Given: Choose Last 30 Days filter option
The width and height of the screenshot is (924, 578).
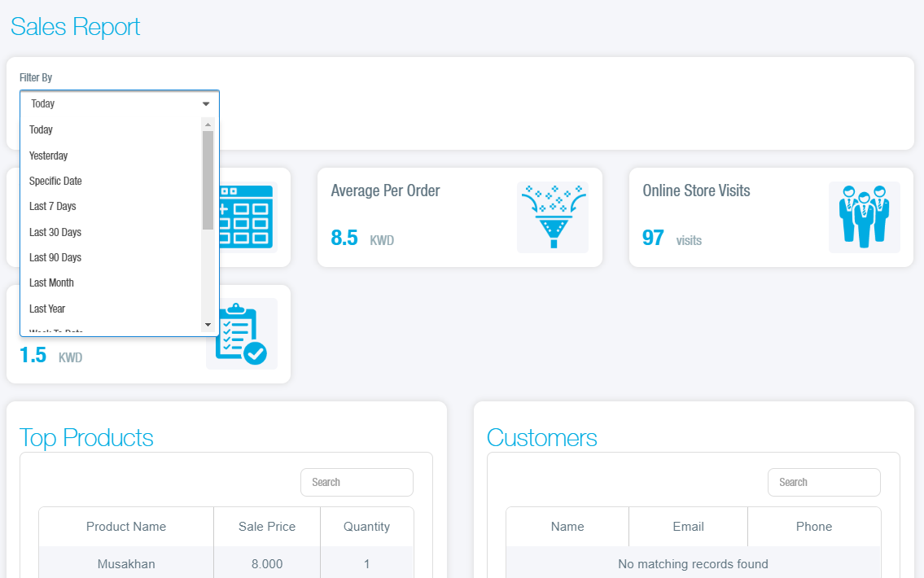Looking at the screenshot, I should click(111, 232).
